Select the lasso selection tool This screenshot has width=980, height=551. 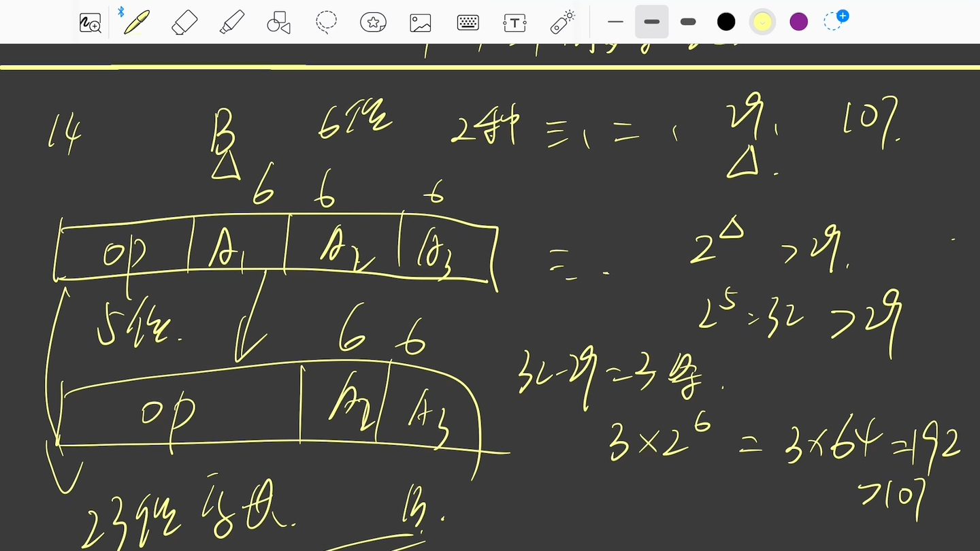click(326, 22)
